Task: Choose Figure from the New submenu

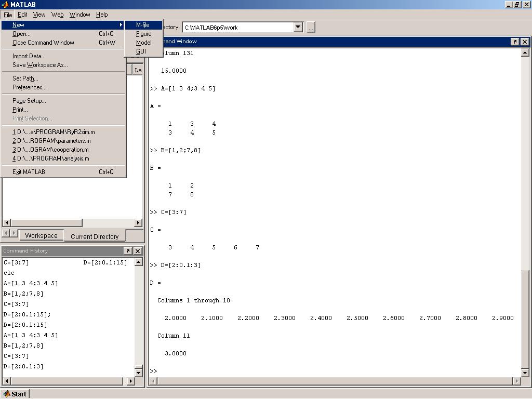Action: (x=143, y=34)
